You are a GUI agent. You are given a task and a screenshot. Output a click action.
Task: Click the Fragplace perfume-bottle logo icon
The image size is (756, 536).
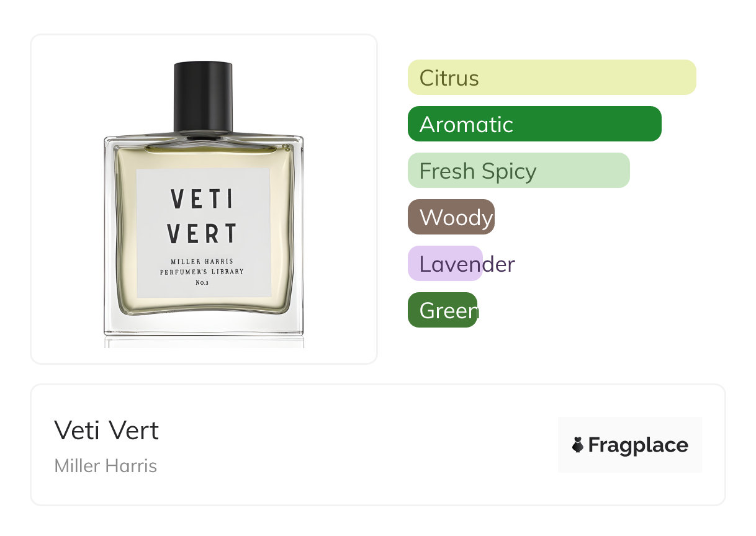click(x=578, y=445)
